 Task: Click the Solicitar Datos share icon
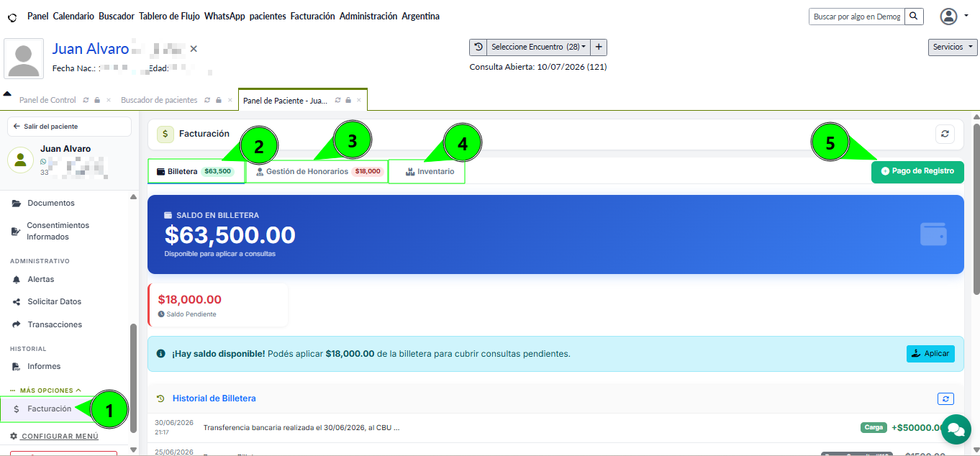(x=17, y=301)
